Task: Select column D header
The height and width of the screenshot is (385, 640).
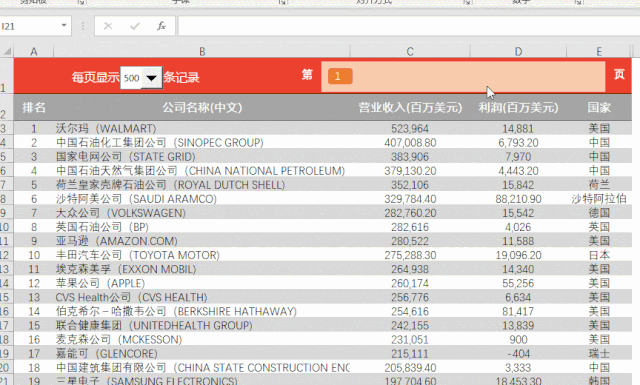Action: pyautogui.click(x=518, y=51)
